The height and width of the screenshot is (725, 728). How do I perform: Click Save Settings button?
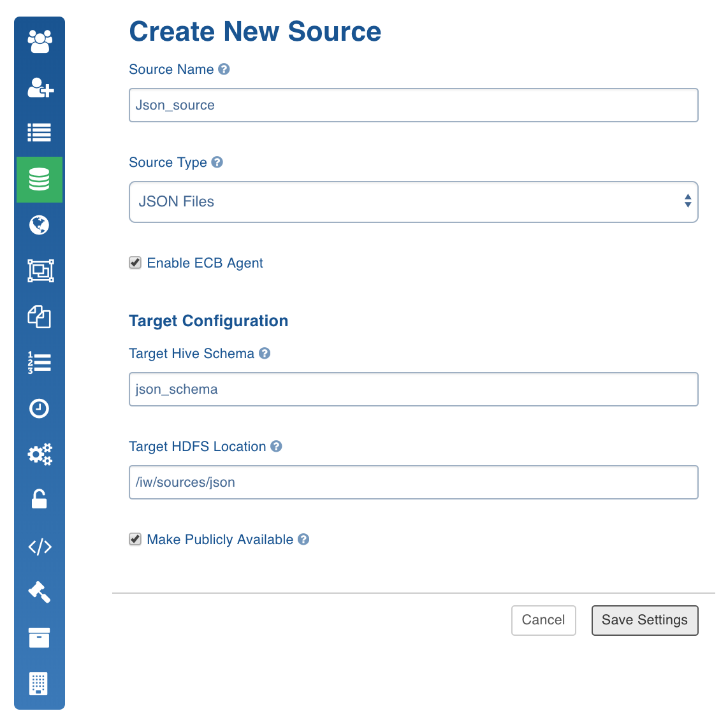click(644, 620)
